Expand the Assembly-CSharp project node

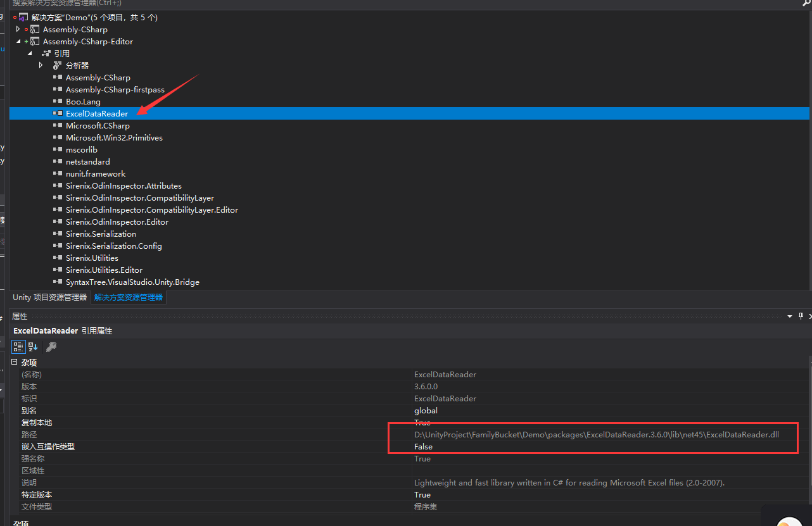pyautogui.click(x=18, y=29)
